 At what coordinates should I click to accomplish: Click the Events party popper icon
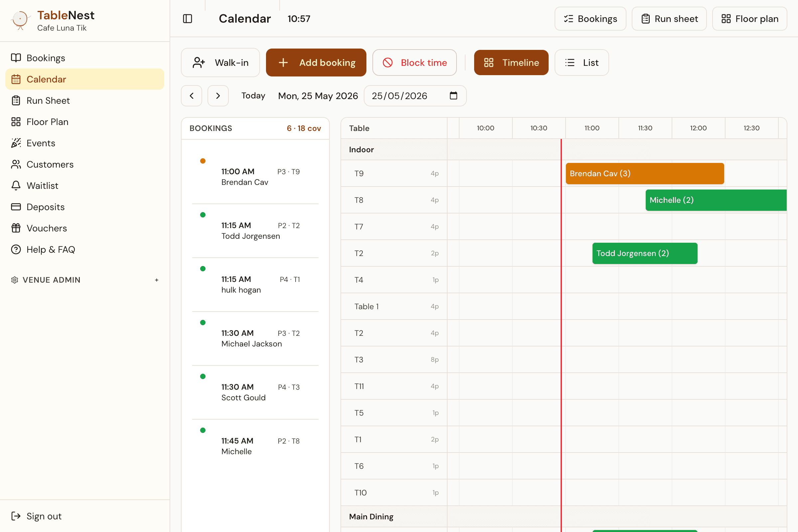[x=16, y=143]
